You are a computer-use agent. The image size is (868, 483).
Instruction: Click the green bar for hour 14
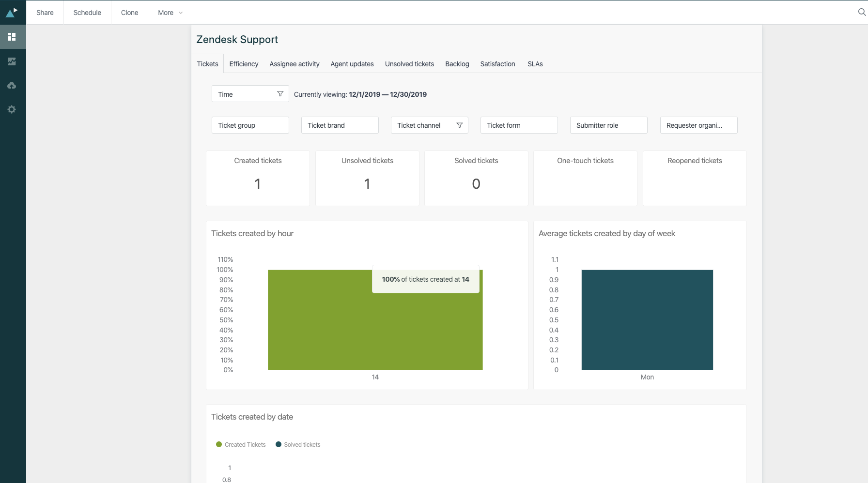click(x=320, y=329)
